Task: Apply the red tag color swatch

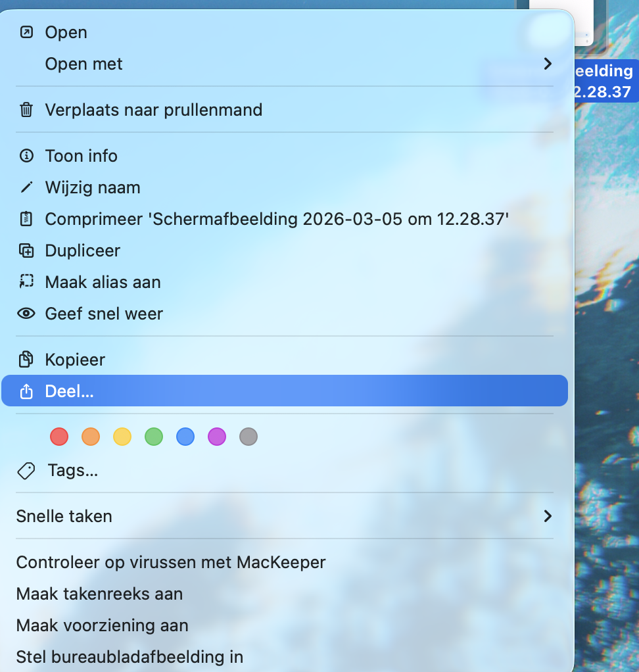Action: pyautogui.click(x=59, y=437)
